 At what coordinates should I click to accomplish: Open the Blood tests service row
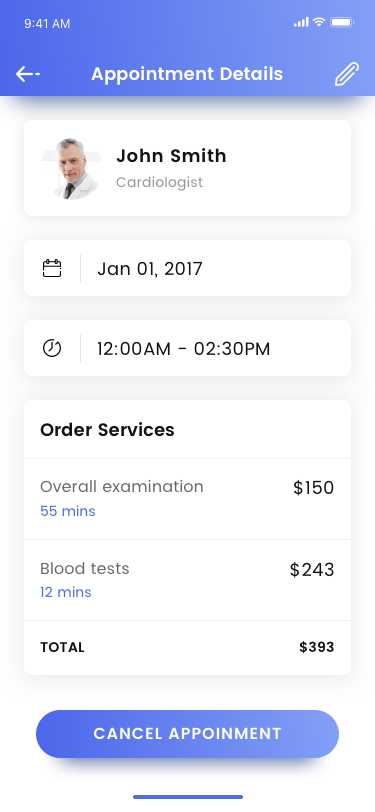coord(188,580)
